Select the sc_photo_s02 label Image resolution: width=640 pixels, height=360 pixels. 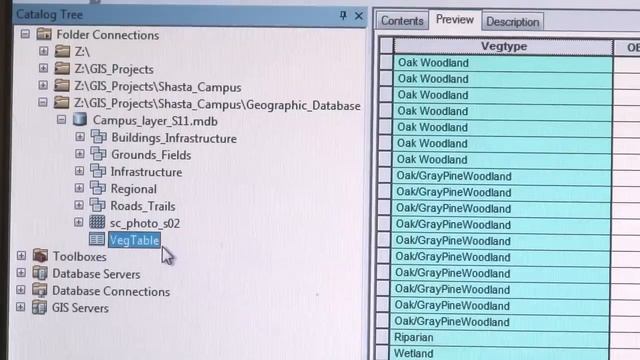(x=144, y=223)
